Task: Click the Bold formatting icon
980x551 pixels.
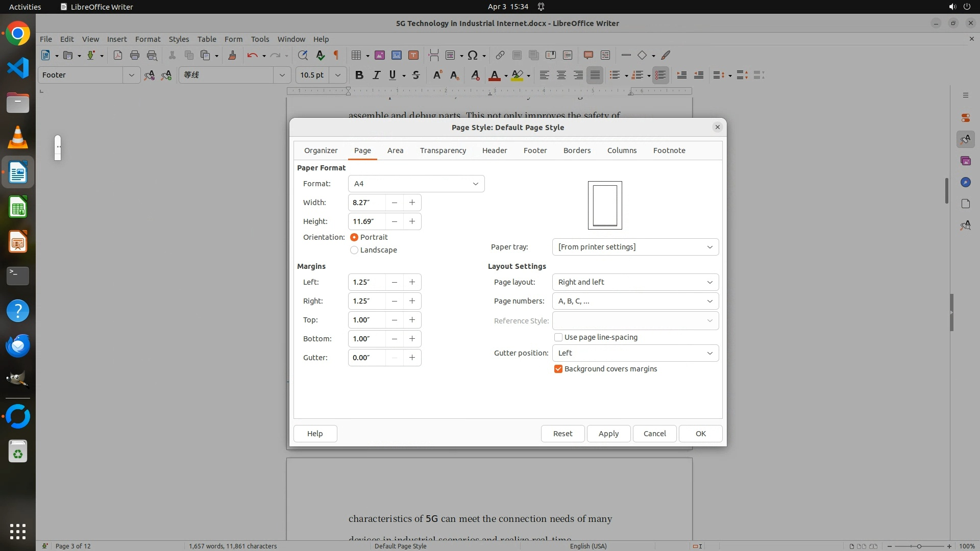Action: click(359, 75)
